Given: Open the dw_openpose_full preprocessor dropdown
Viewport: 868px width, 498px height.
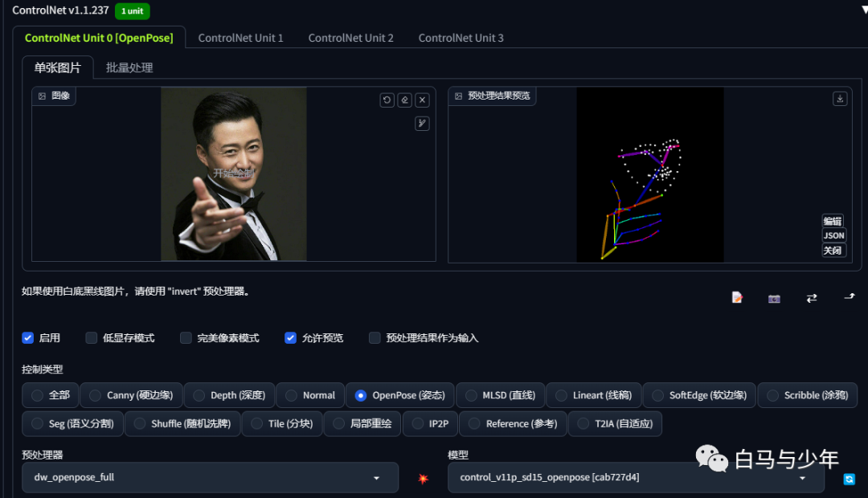Looking at the screenshot, I should 210,478.
